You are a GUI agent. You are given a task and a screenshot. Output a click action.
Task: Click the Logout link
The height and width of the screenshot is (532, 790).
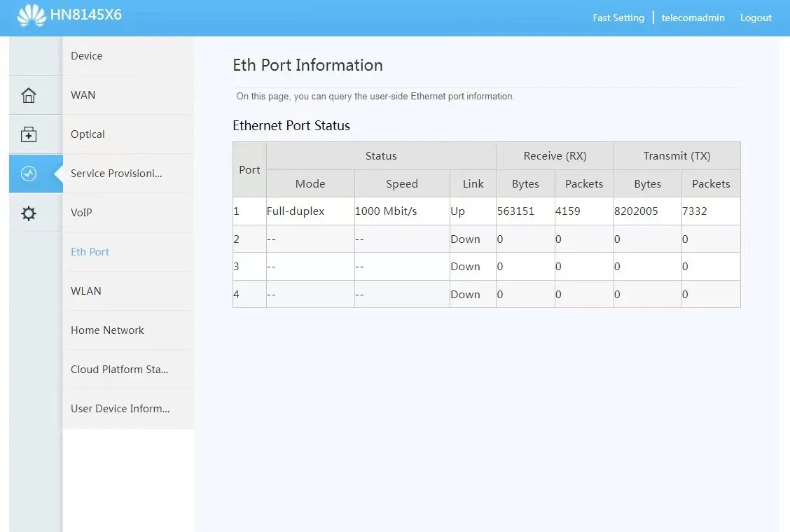pos(756,18)
